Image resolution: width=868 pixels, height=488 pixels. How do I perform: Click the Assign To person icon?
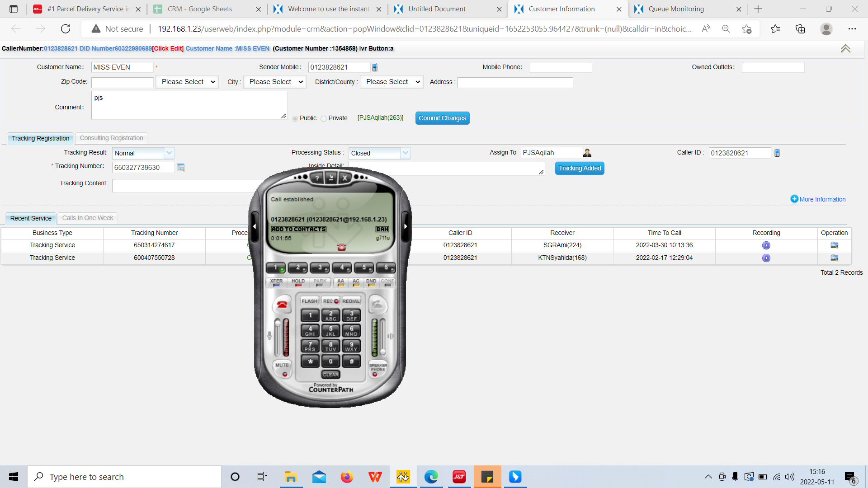coord(587,153)
